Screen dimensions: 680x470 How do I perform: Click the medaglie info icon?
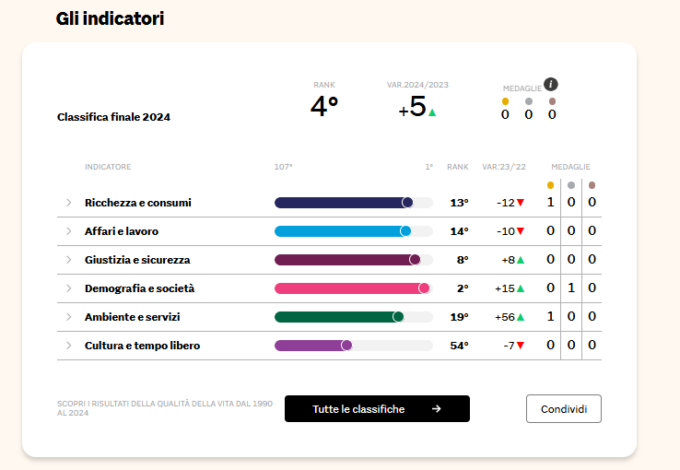pos(550,84)
